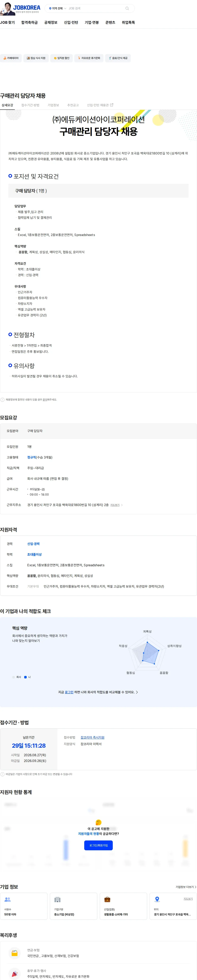Click the 위치 map pin icon
The height and width of the screenshot is (980, 197).
click(157, 899)
